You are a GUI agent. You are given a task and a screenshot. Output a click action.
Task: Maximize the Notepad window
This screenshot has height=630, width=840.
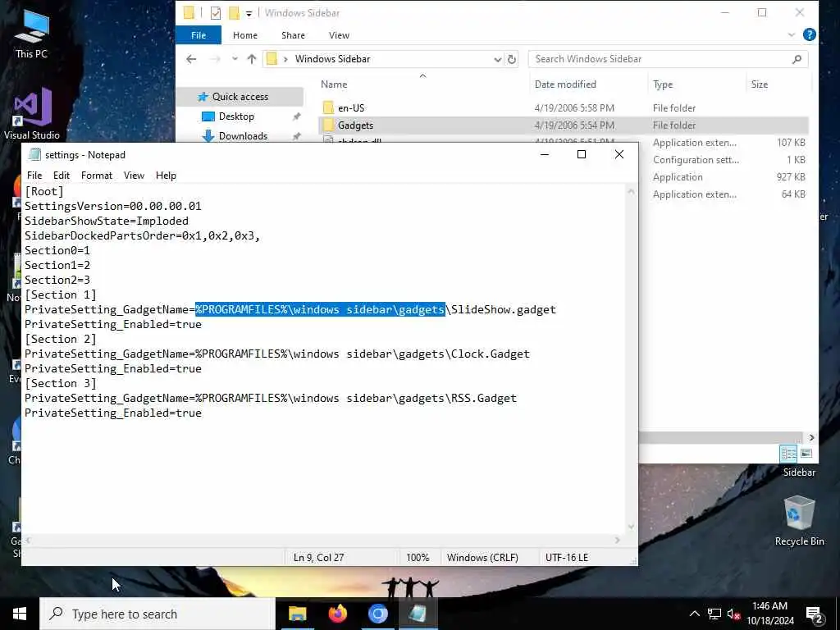582,154
